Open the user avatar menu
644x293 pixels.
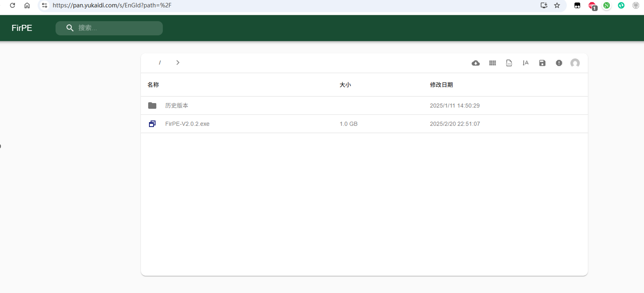(x=575, y=63)
